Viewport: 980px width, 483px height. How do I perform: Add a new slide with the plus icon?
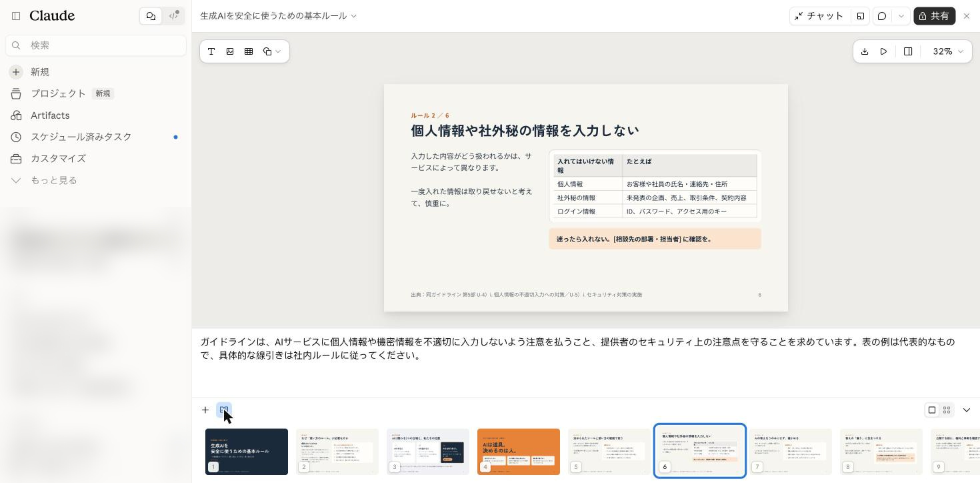(205, 410)
